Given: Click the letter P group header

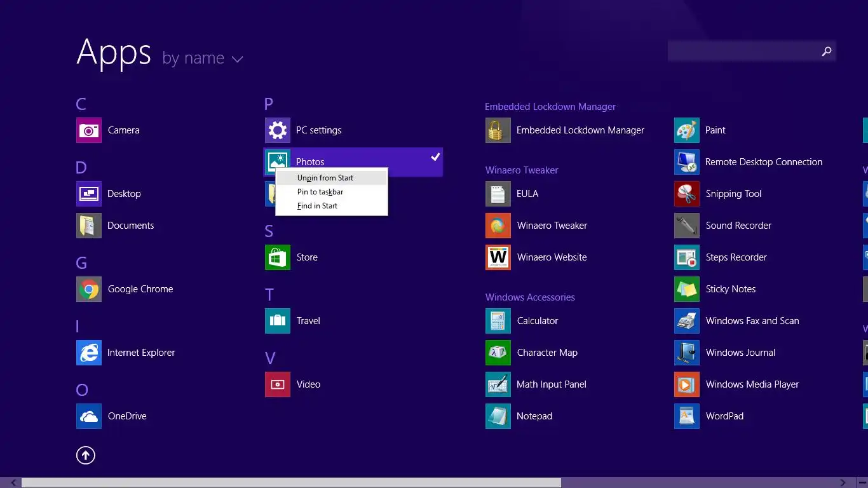Looking at the screenshot, I should [269, 104].
